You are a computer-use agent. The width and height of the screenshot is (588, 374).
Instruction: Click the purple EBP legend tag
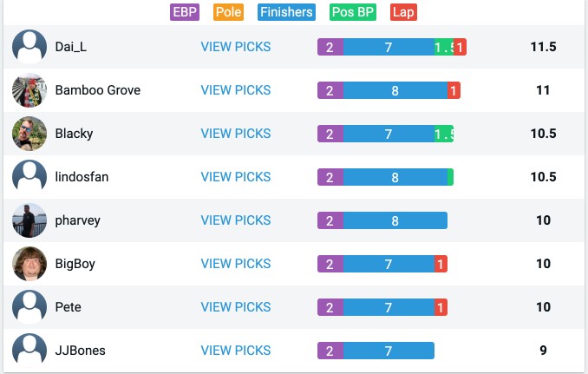click(185, 12)
